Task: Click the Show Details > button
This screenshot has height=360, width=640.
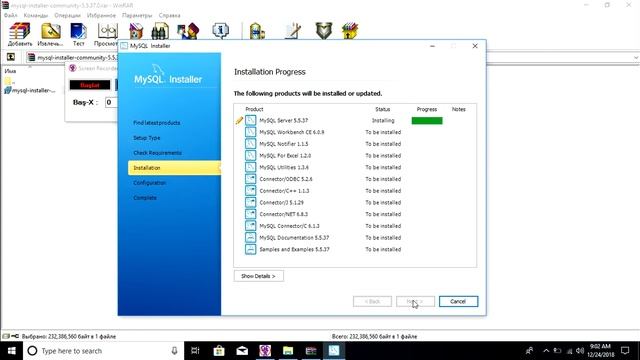Action: click(259, 276)
